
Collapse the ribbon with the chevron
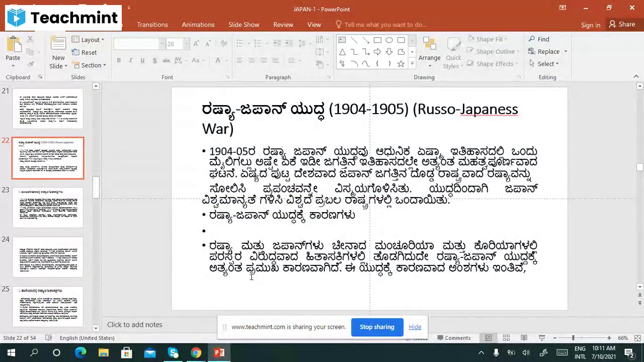click(636, 77)
